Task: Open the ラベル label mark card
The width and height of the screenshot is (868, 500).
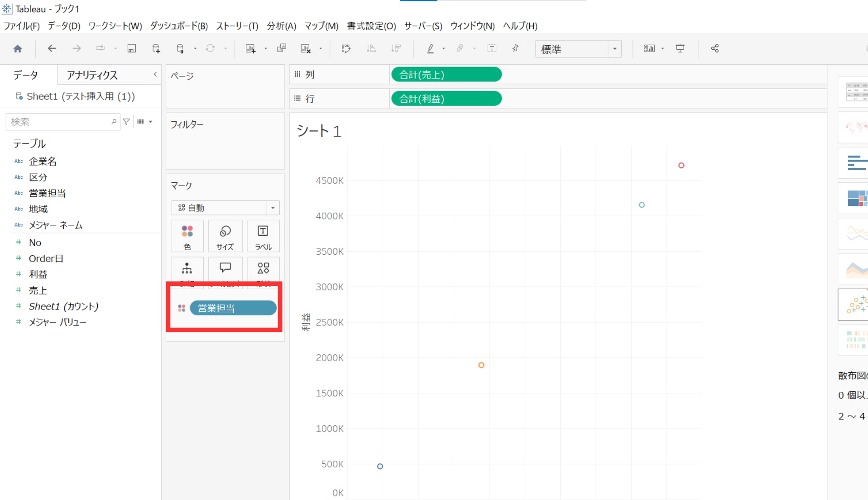Action: (x=263, y=236)
